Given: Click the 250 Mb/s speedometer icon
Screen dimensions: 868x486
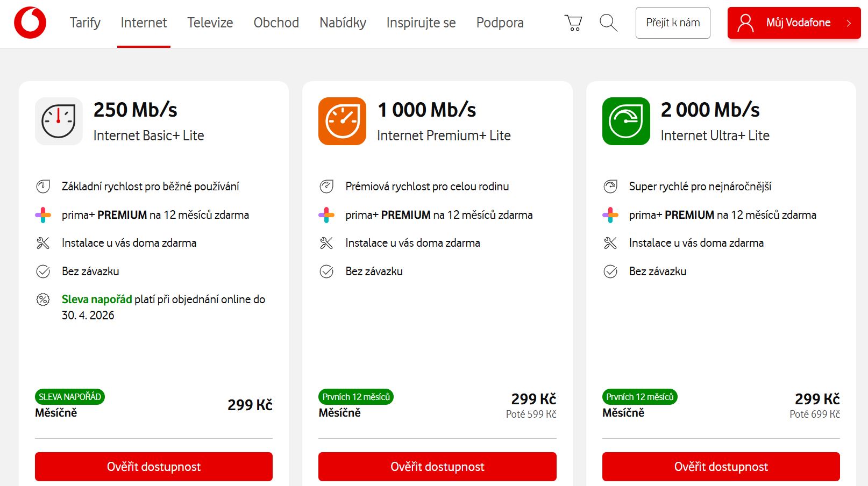Looking at the screenshot, I should [59, 121].
